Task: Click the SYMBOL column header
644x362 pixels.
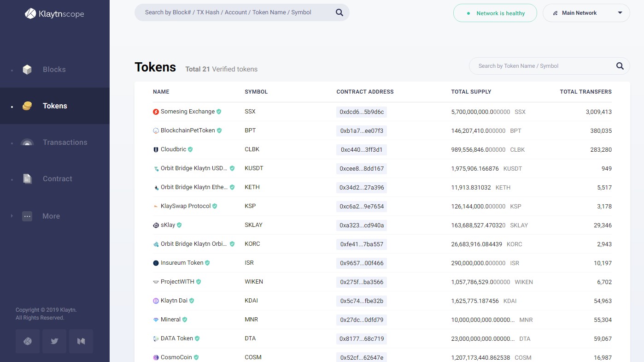Action: tap(256, 92)
